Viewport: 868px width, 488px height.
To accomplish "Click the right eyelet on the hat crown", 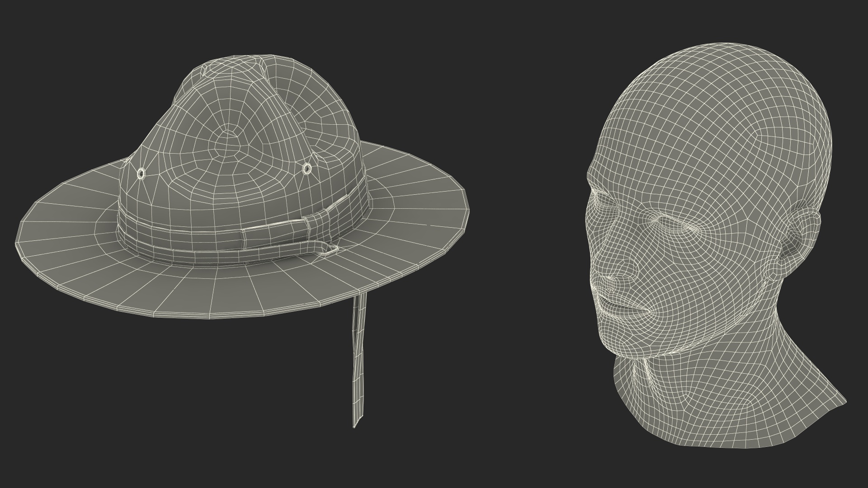I will [x=307, y=169].
